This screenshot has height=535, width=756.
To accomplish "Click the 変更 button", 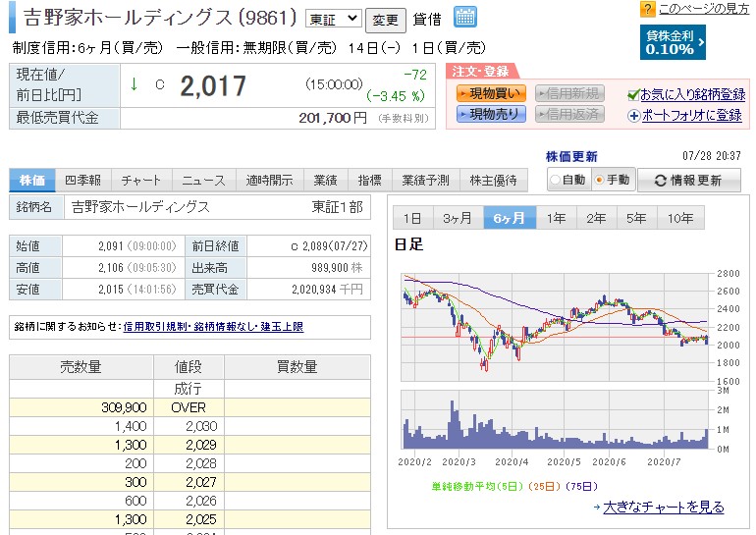I will (385, 20).
